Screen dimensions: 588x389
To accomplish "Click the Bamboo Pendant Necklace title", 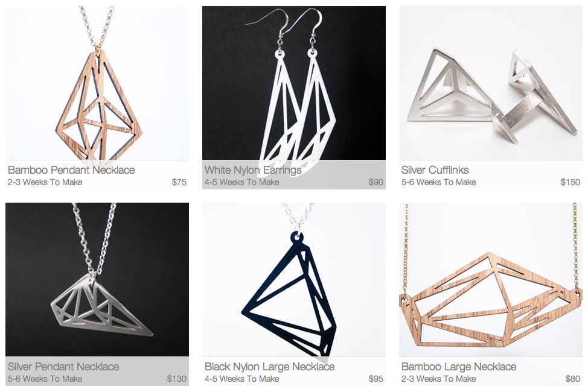I will point(71,170).
